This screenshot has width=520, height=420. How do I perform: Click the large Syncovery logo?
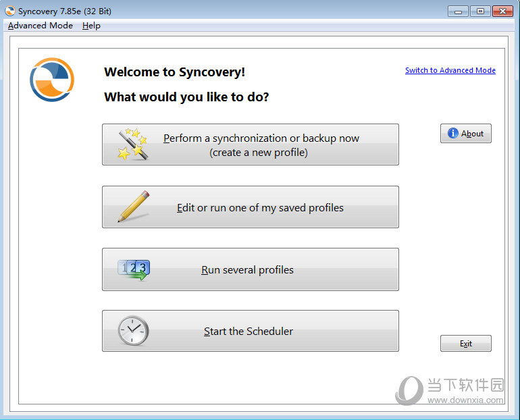tap(52, 80)
